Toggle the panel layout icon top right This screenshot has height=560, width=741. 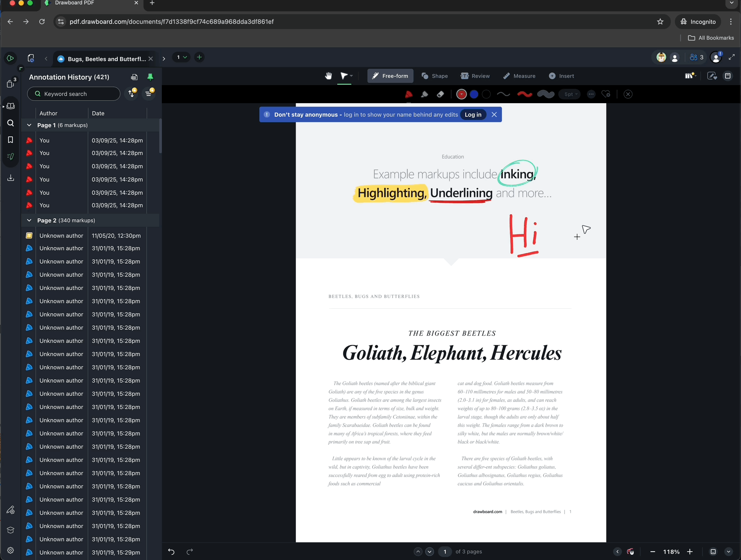(x=728, y=76)
